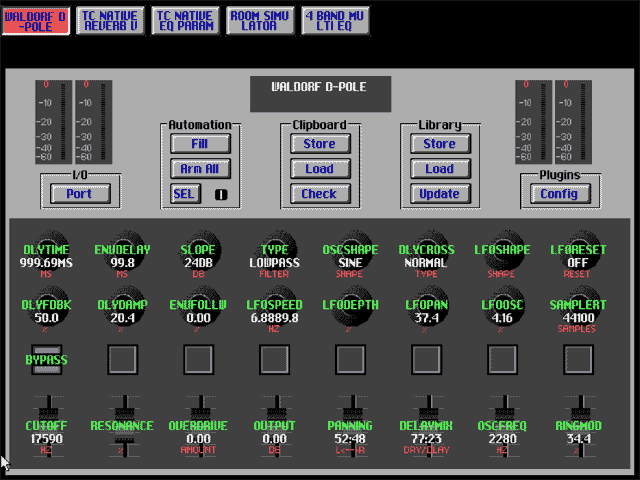Click the SAMPLERT 44100 knob
640x480 pixels.
point(579,305)
